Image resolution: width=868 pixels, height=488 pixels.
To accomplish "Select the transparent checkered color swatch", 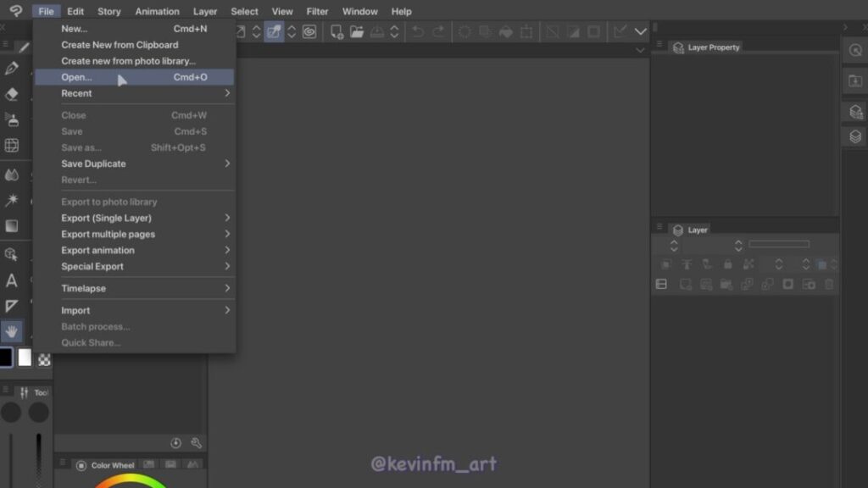I will click(43, 360).
